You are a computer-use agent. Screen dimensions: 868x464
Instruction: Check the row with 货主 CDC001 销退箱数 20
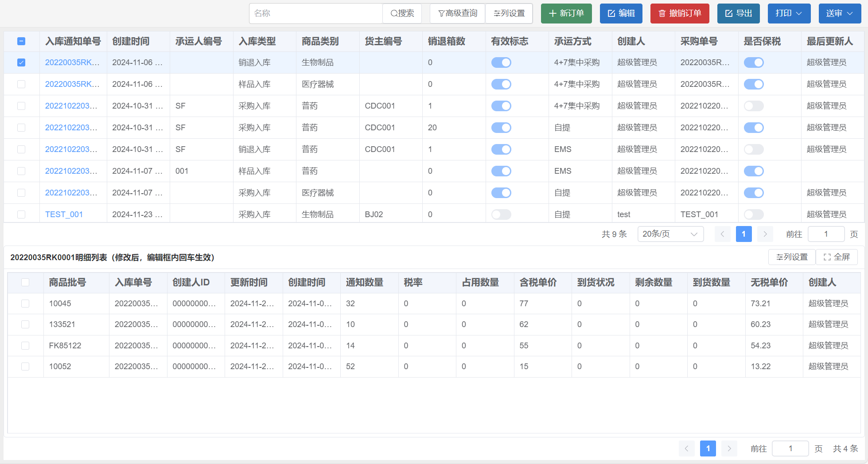click(x=21, y=128)
